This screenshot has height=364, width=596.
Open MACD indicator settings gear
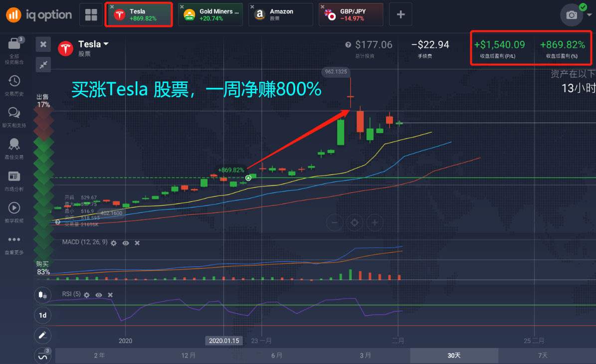click(x=113, y=243)
